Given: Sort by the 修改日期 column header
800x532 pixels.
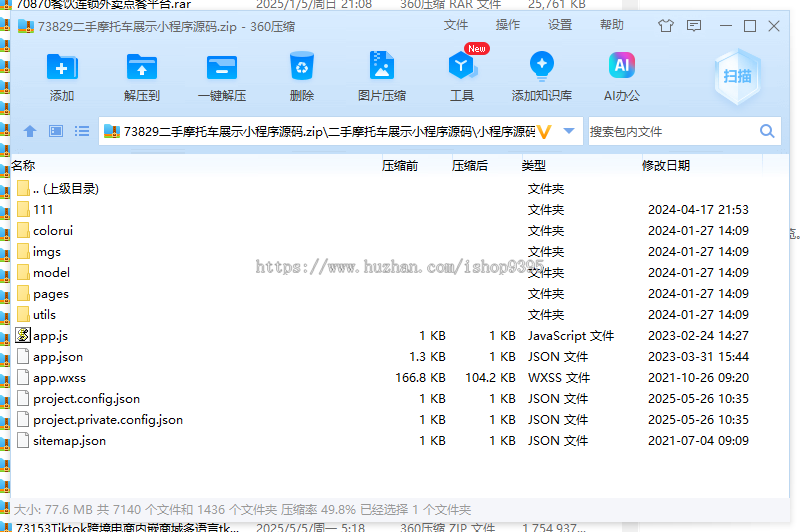Looking at the screenshot, I should click(666, 166).
